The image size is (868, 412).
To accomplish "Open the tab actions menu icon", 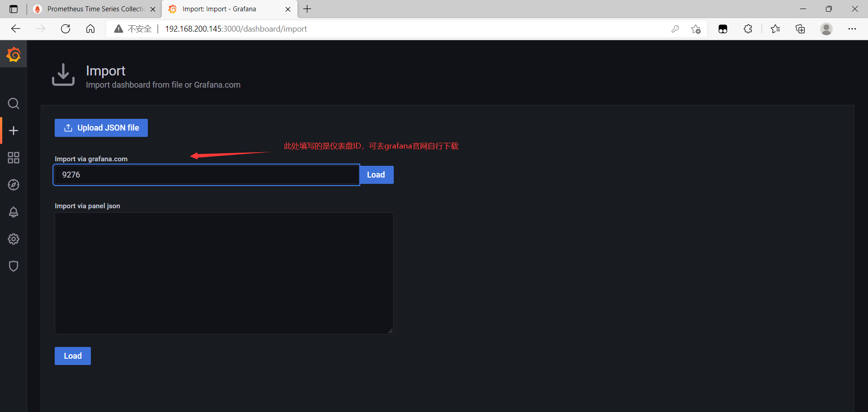I will 14,9.
